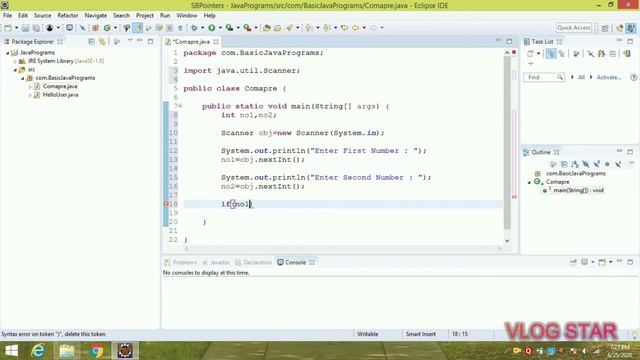Image resolution: width=640 pixels, height=360 pixels.
Task: Toggle Categorized view in Task List
Action: pyautogui.click(x=551, y=53)
